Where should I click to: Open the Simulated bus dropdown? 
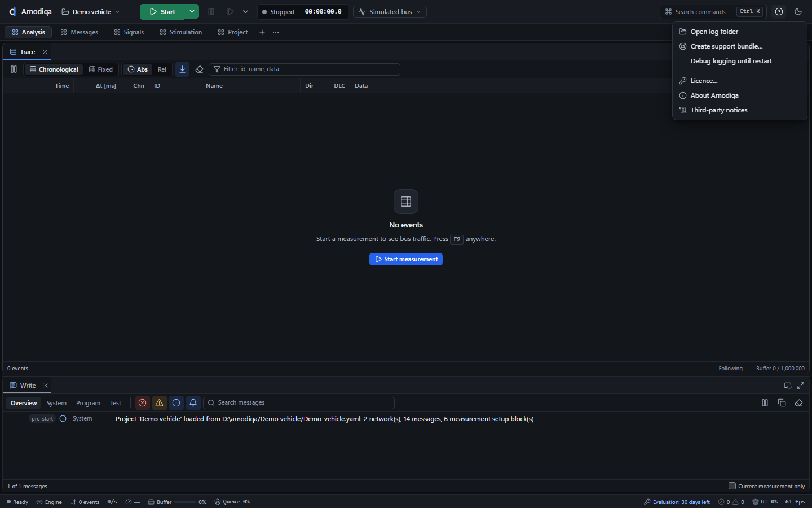coord(390,12)
